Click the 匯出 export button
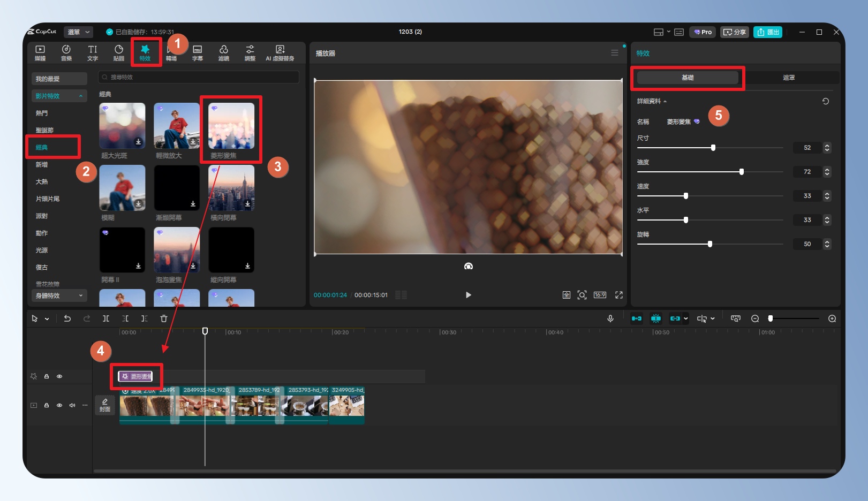This screenshot has height=501, width=868. point(767,32)
